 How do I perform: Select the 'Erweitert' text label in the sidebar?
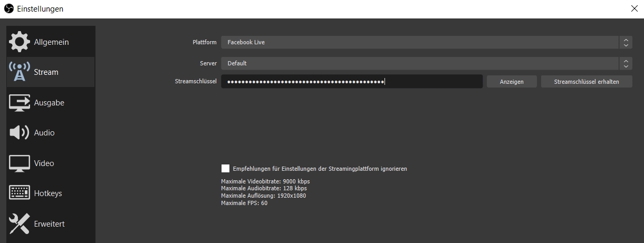coord(49,224)
